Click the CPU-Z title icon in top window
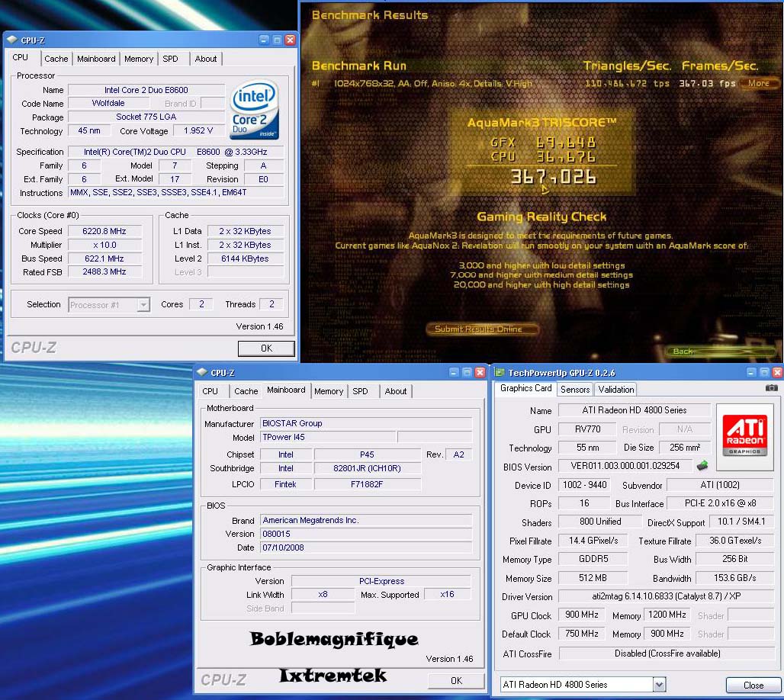The height and width of the screenshot is (700, 784). (x=12, y=40)
